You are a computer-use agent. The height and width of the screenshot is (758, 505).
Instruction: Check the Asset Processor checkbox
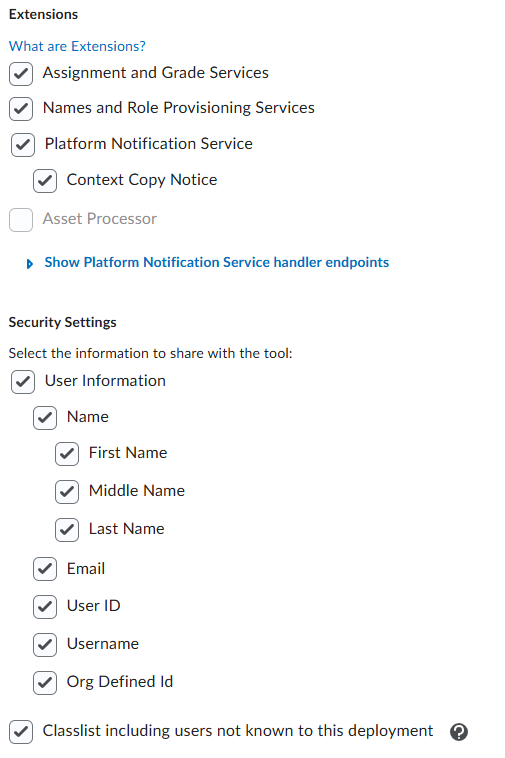[x=21, y=220]
